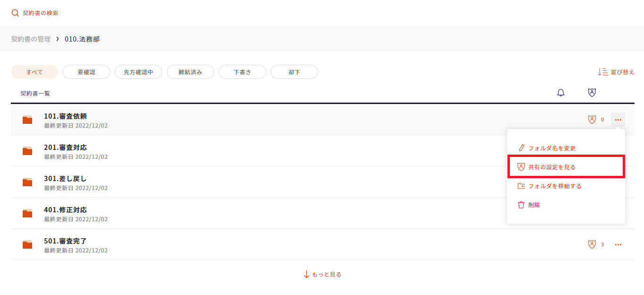This screenshot has width=644, height=295.
Task: Click もっと見る to load more
Action: pyautogui.click(x=322, y=274)
